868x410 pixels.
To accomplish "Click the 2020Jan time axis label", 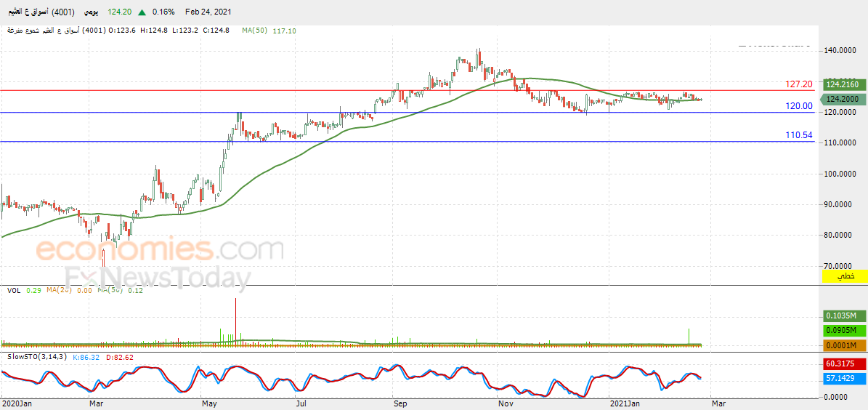I will (x=16, y=404).
